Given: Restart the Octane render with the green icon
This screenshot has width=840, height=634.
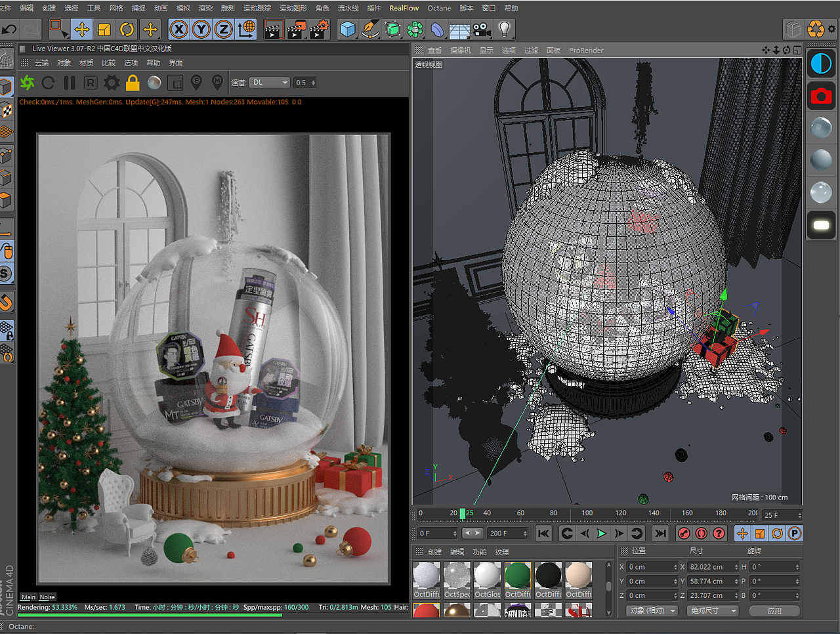Looking at the screenshot, I should click(x=26, y=82).
